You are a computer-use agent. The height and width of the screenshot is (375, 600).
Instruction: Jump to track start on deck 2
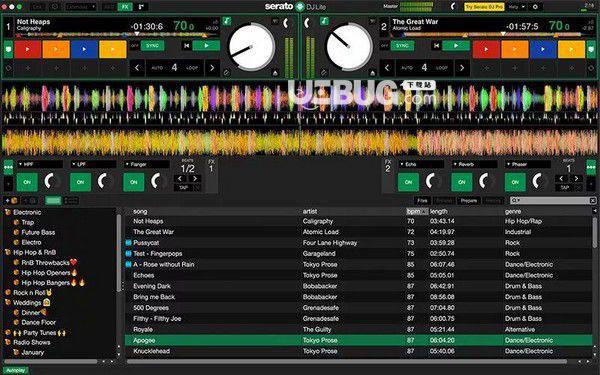[x=436, y=46]
